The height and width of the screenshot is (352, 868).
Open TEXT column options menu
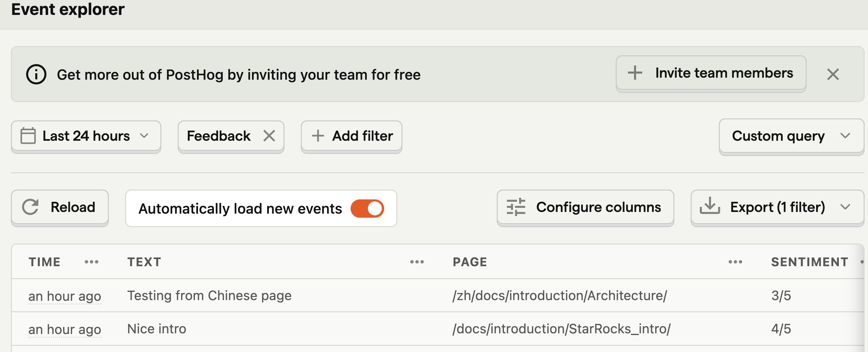pyautogui.click(x=417, y=262)
